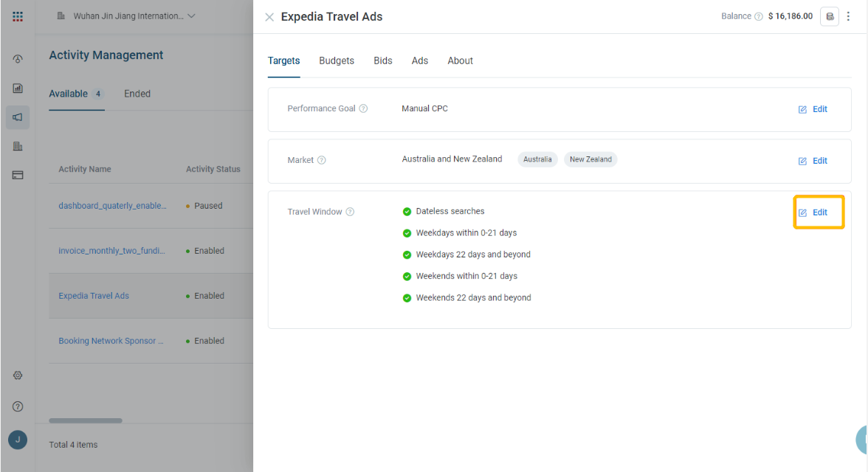Click the Weekdays within 0-21 days check
This screenshot has width=868, height=472.
(407, 233)
